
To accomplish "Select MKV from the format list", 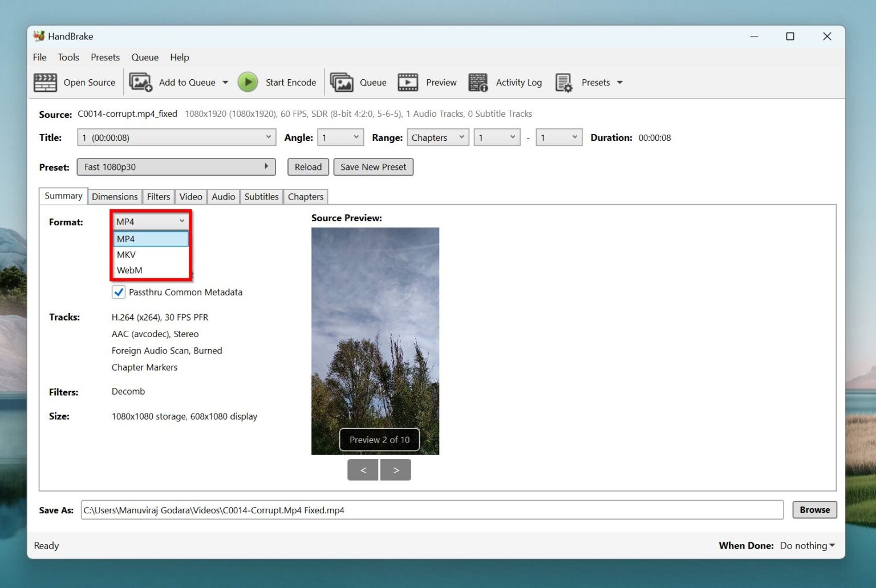I will (125, 254).
